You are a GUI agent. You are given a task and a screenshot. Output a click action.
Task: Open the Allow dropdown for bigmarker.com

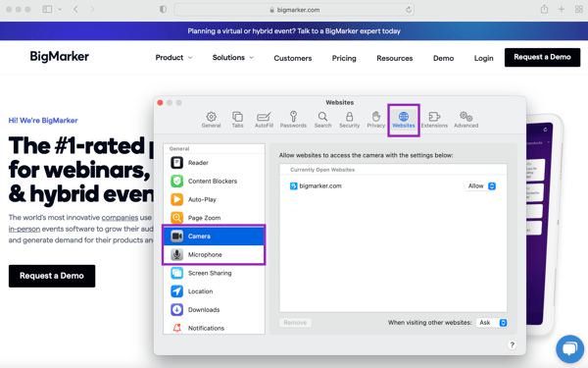(481, 185)
